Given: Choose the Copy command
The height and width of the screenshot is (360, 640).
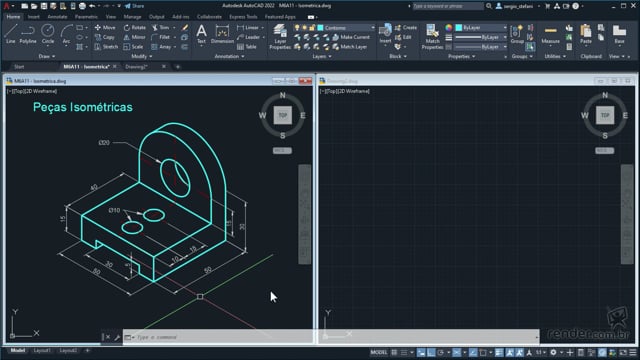Looking at the screenshot, I should point(105,37).
